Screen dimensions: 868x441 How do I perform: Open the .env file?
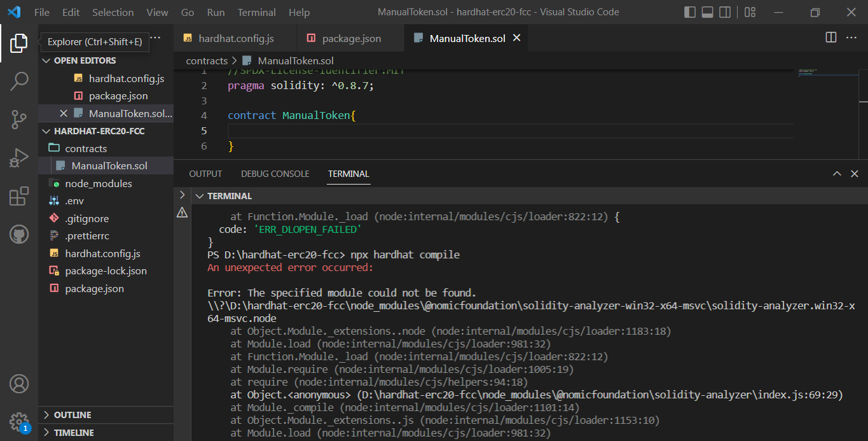point(74,201)
